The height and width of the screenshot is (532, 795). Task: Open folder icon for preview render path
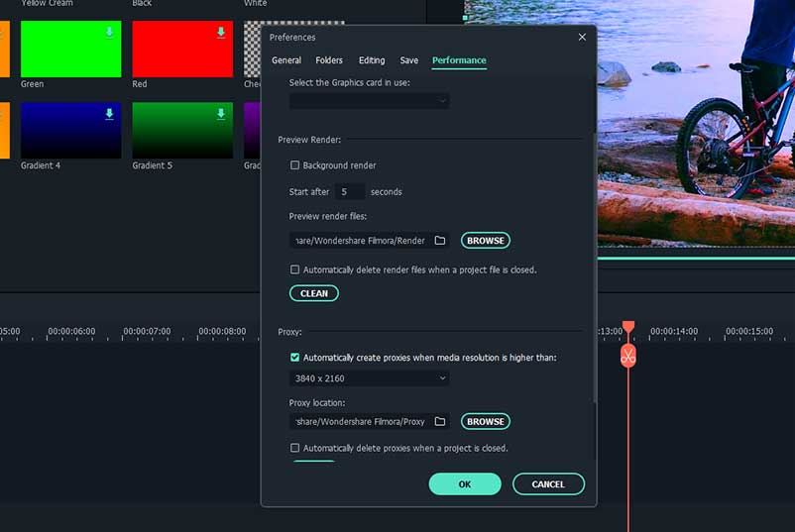(440, 241)
